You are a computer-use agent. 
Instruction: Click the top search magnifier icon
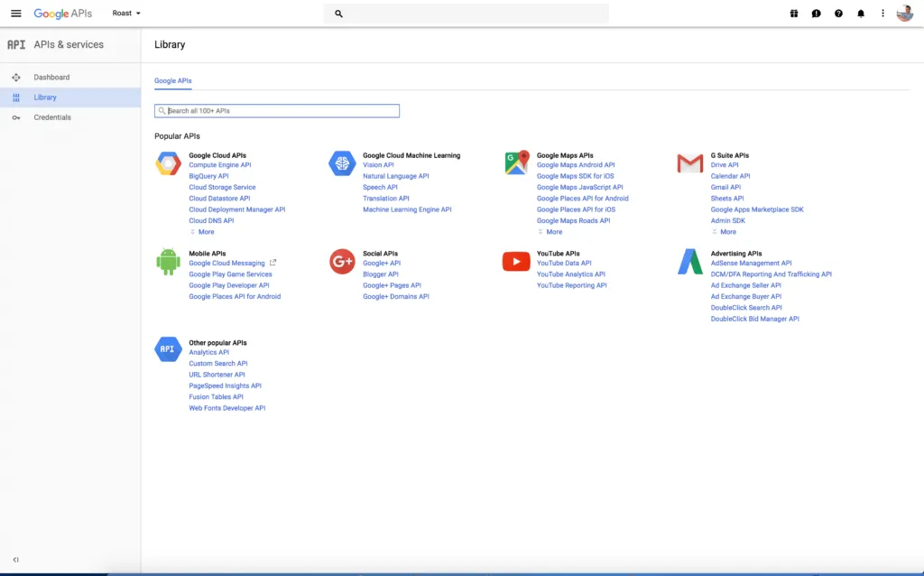(338, 14)
